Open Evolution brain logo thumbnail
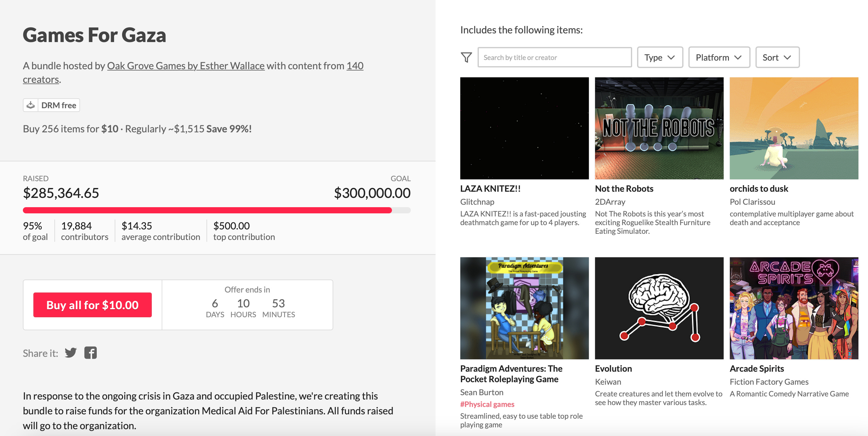The width and height of the screenshot is (868, 436). tap(659, 308)
